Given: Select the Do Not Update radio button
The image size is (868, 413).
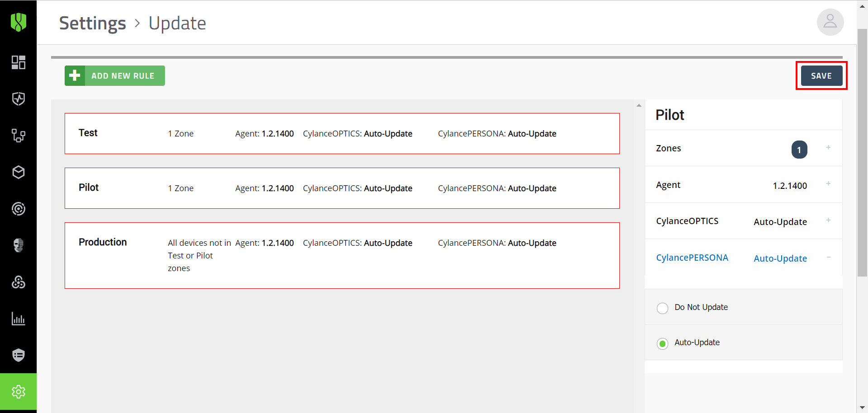Looking at the screenshot, I should 662,308.
